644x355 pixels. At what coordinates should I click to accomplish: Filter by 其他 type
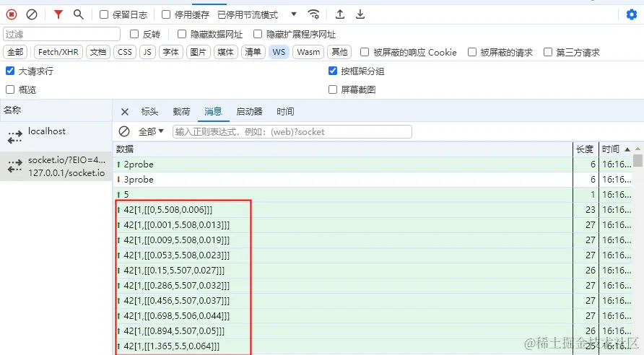339,52
